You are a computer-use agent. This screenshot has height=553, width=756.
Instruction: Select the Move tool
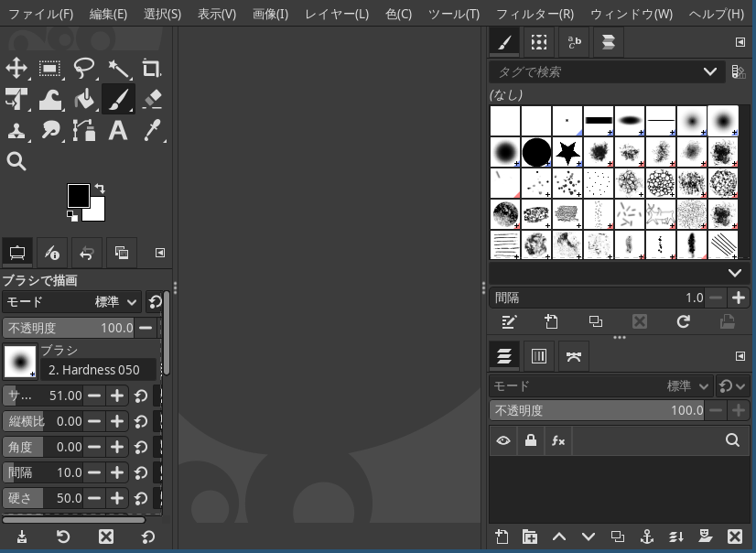[x=16, y=68]
